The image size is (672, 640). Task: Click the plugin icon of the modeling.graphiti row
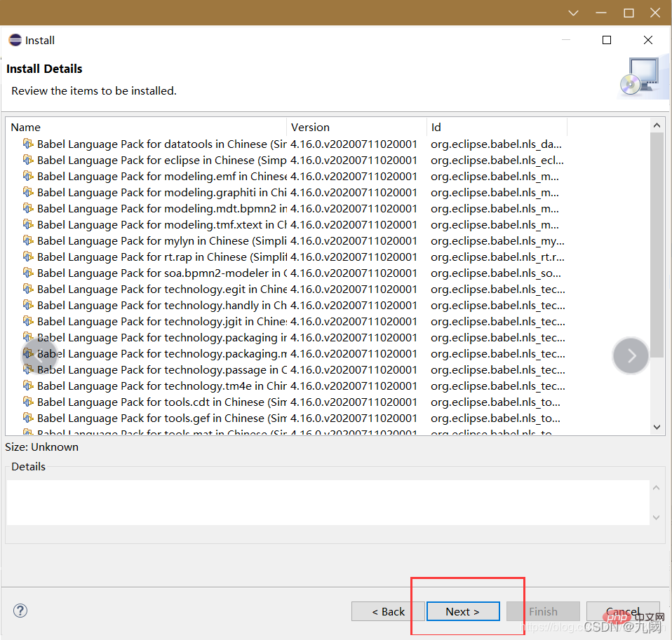pos(28,192)
